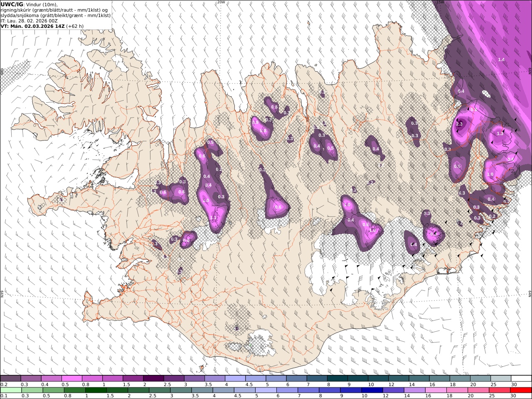The width and height of the screenshot is (532, 399).
Task: Select the lower legend swatch labelled 2.5
Action: tap(160, 390)
